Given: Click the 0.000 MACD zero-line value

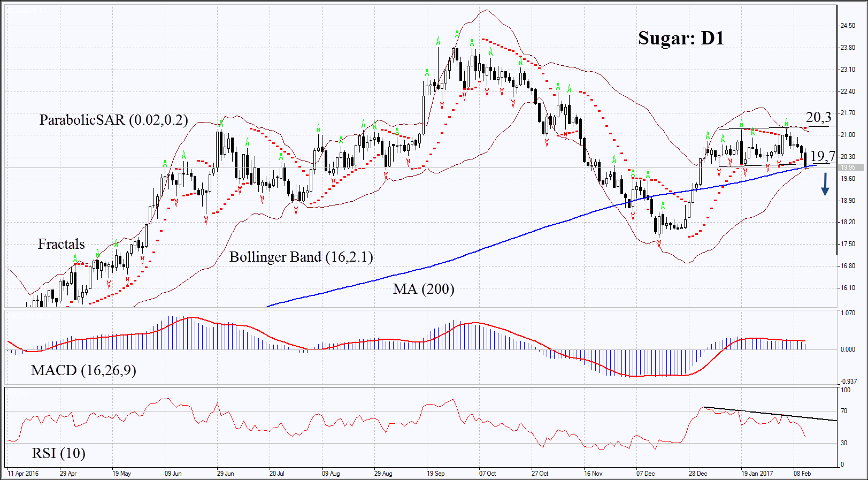Looking at the screenshot, I should (848, 349).
